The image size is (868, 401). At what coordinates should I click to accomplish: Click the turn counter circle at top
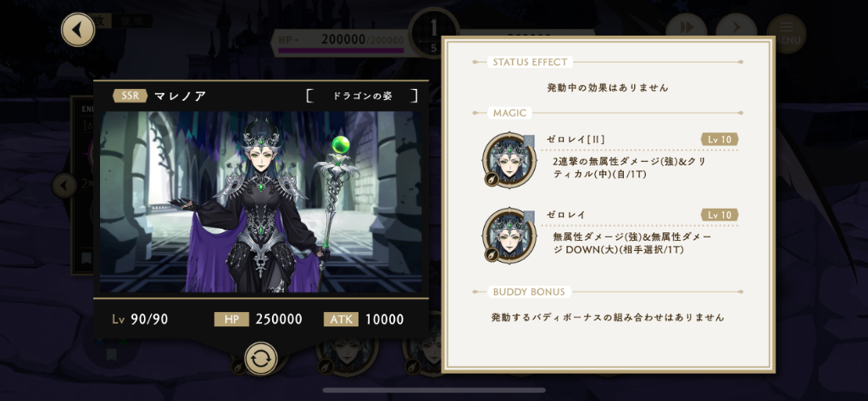tap(433, 32)
